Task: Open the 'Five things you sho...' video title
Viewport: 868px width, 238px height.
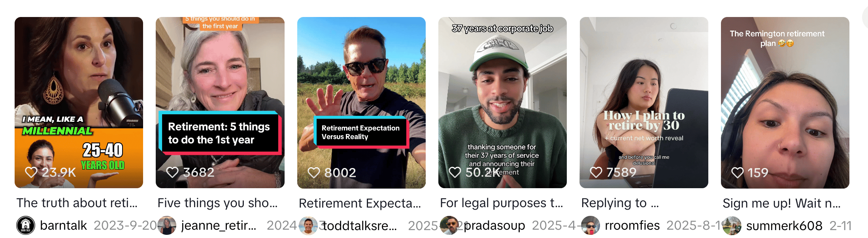Action: click(217, 203)
